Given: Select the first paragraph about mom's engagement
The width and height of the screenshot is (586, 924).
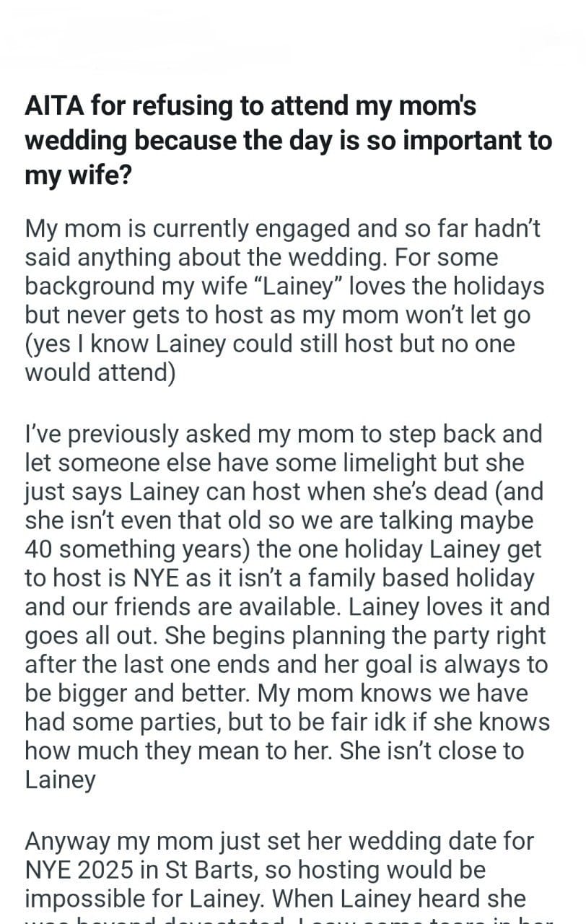Looking at the screenshot, I should tap(284, 301).
